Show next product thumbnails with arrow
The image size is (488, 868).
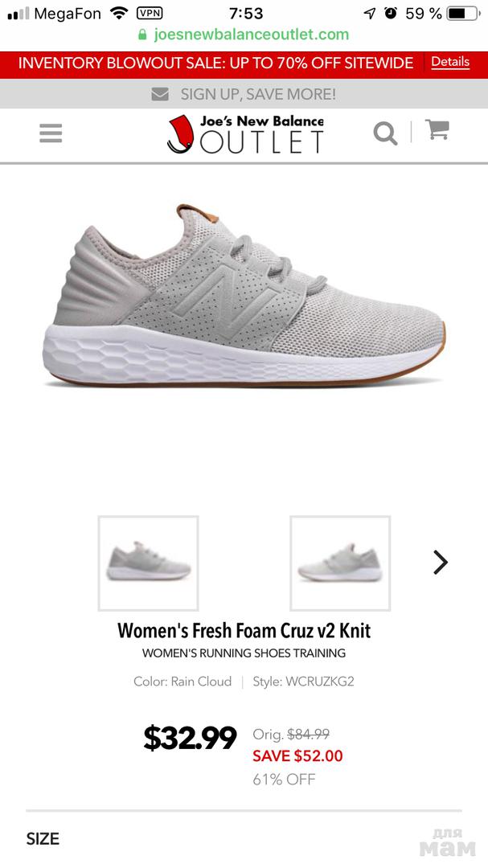click(x=441, y=563)
